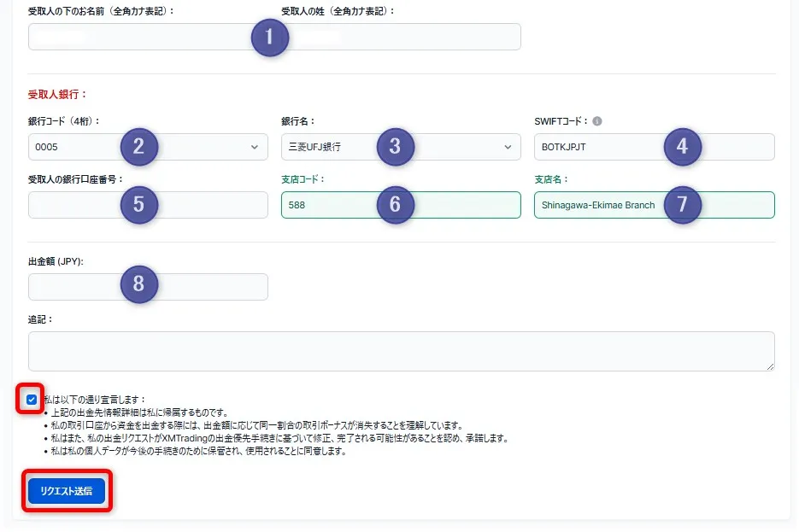Click the 支店コード field showing 588

[x=401, y=205]
